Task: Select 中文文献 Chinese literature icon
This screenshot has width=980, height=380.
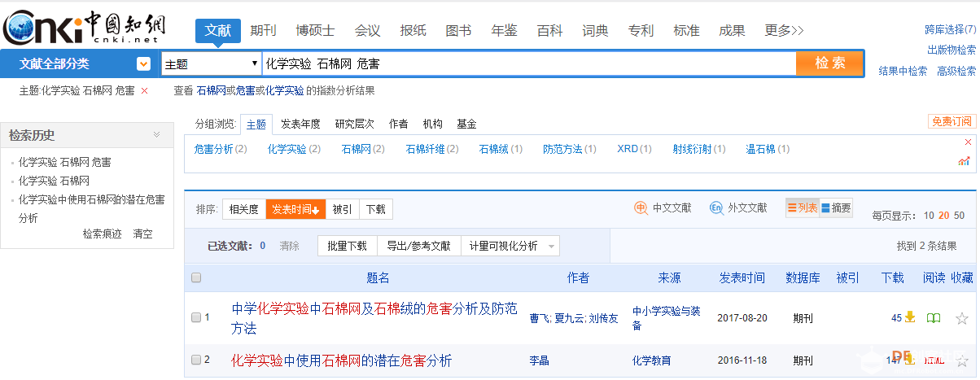Action: point(641,208)
